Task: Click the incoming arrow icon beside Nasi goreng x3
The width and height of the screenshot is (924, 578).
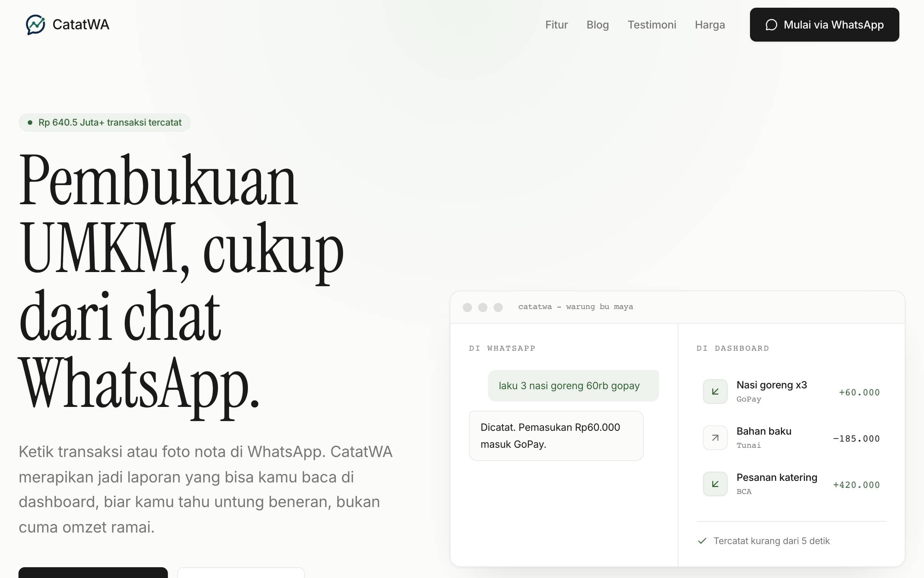Action: click(715, 391)
